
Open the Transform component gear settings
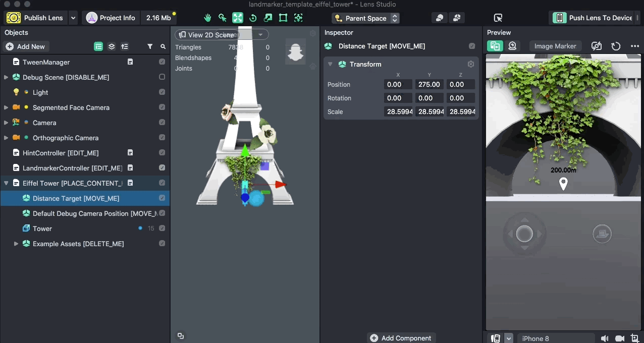click(470, 64)
